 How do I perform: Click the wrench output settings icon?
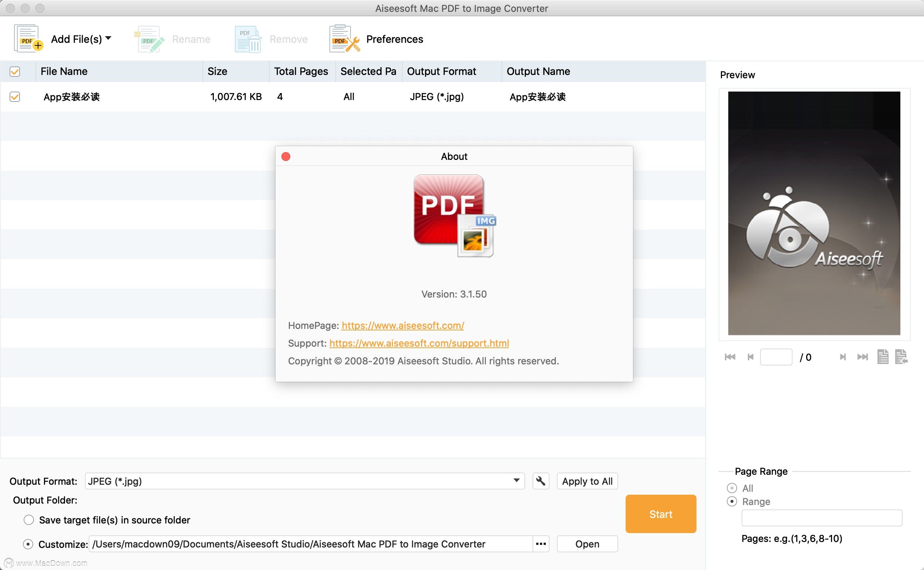point(540,481)
